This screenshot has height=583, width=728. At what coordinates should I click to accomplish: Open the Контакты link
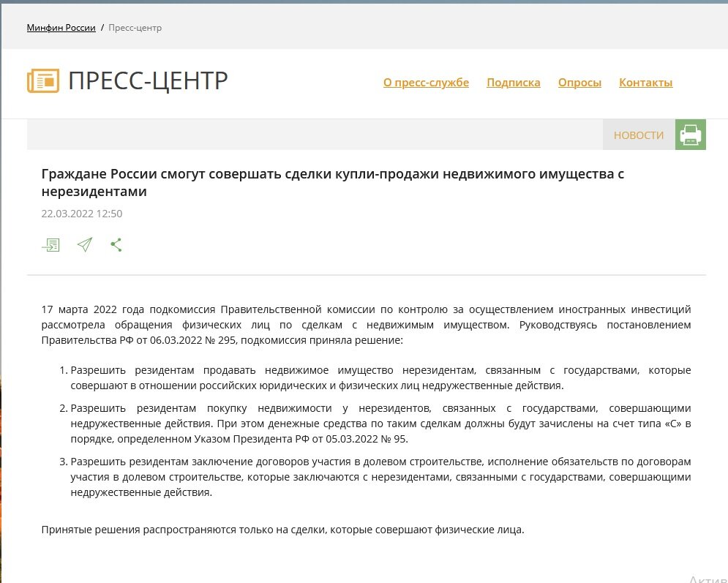pyautogui.click(x=645, y=83)
